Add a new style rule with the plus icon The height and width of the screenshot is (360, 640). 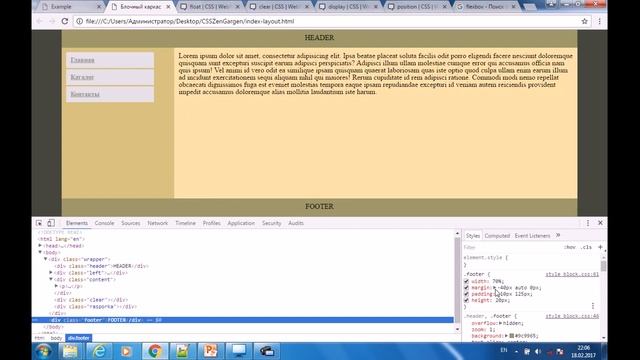tap(600, 247)
